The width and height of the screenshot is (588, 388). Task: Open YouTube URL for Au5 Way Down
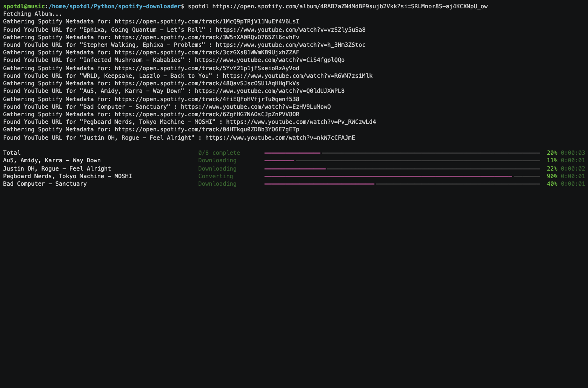[x=269, y=91]
